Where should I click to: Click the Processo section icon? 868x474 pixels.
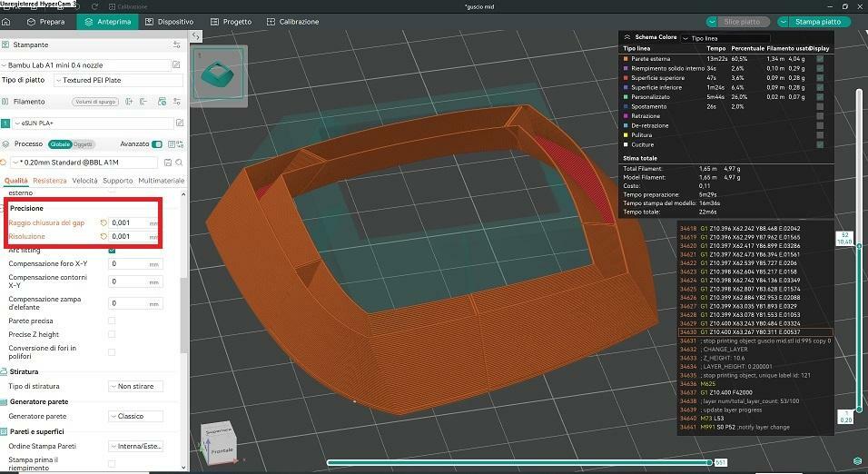click(x=5, y=144)
